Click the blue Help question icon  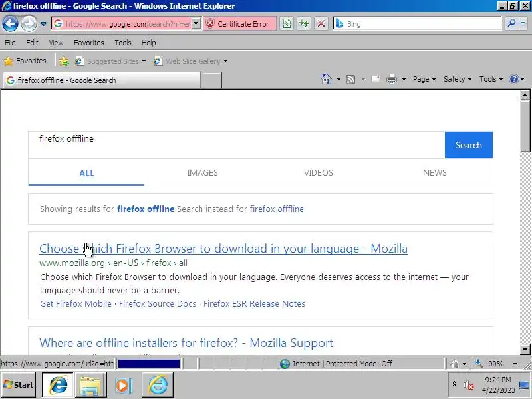[514, 79]
